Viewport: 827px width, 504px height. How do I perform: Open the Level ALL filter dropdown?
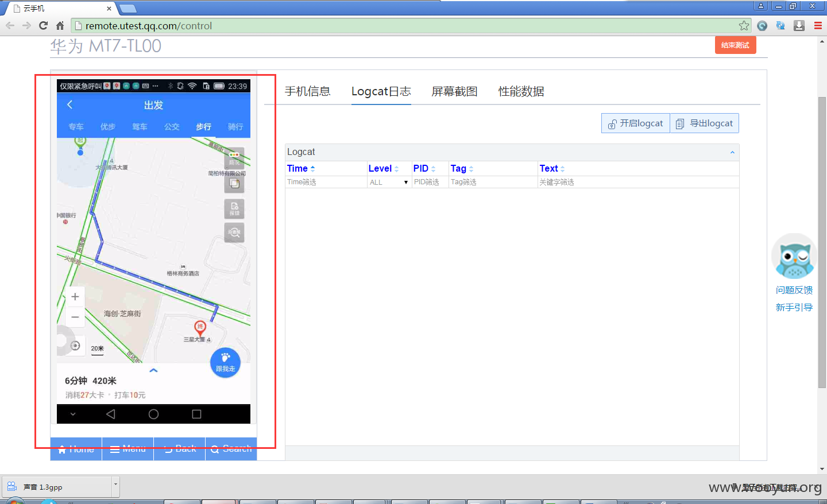pyautogui.click(x=389, y=182)
